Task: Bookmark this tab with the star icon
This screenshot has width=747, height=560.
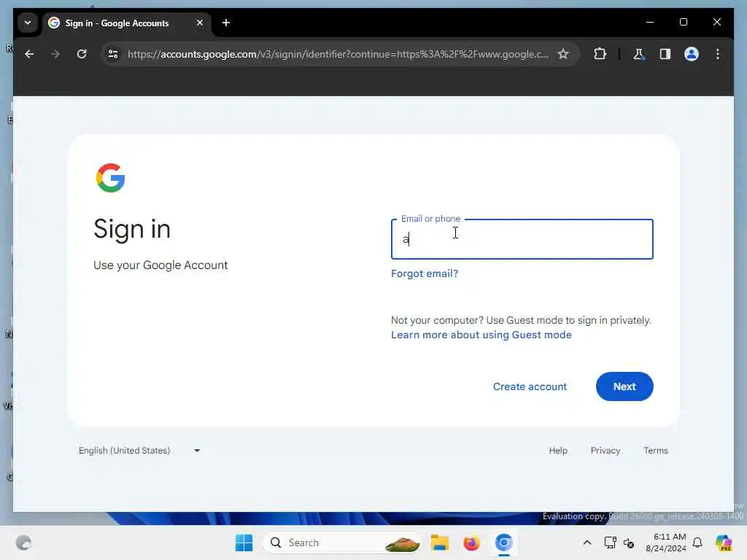Action: 563,54
